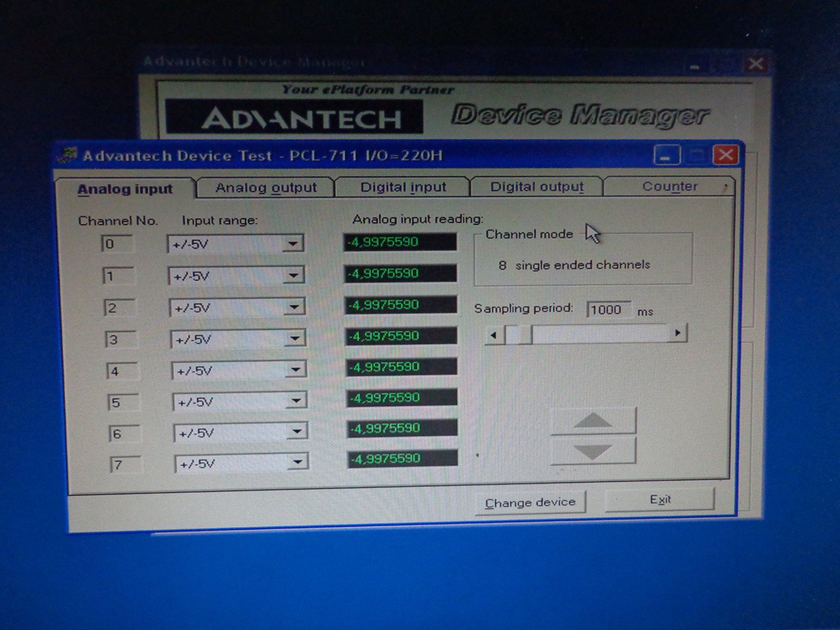The width and height of the screenshot is (840, 630).
Task: Click the Exit button
Action: point(660,500)
